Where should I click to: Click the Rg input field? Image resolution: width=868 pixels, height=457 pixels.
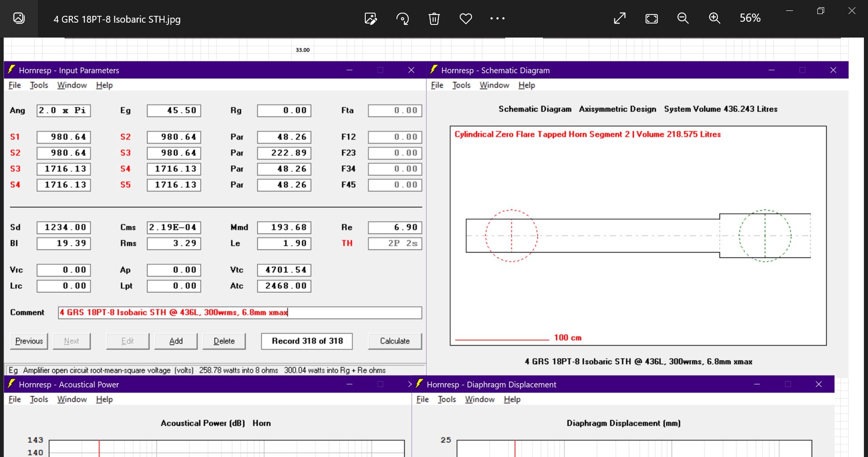(284, 110)
